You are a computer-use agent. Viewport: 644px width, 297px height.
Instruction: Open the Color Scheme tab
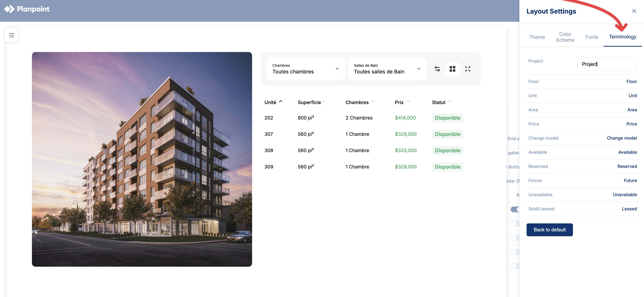[565, 37]
